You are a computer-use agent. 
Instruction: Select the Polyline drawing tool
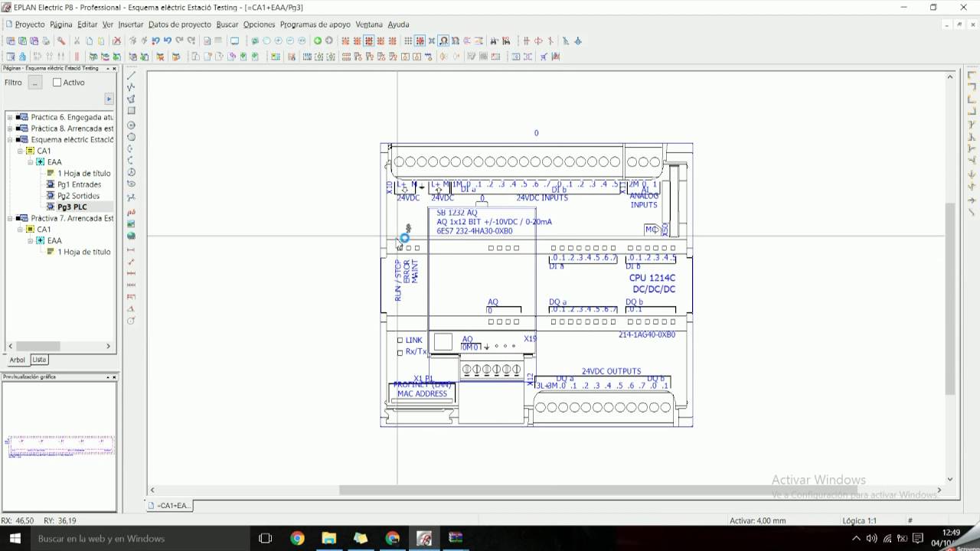click(x=131, y=86)
